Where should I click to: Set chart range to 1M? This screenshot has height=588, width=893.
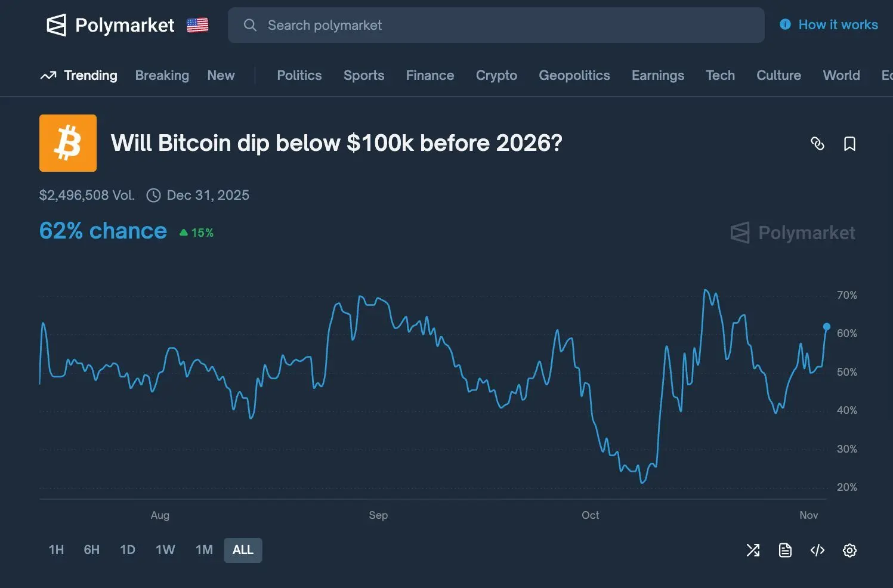204,550
